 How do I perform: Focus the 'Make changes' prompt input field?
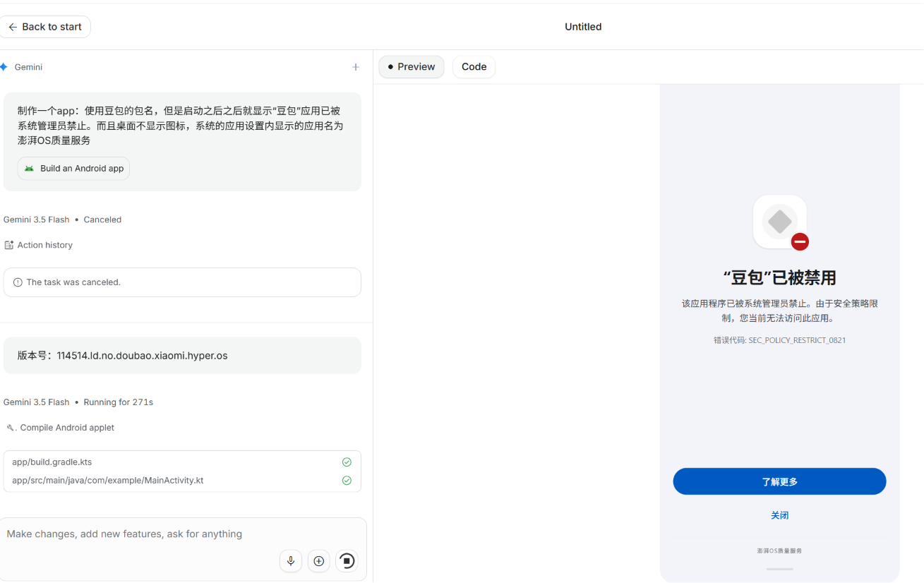[x=182, y=534]
